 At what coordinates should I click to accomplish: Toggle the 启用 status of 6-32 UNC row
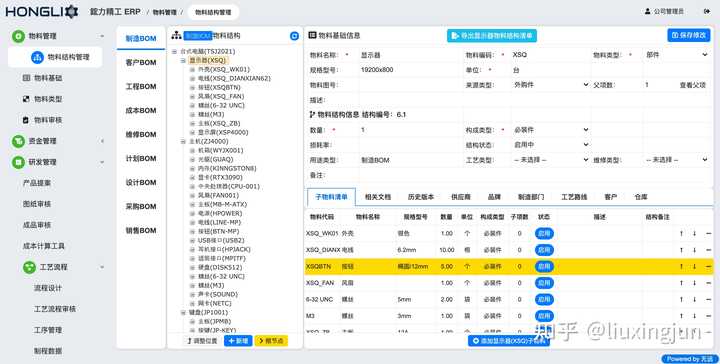[544, 300]
